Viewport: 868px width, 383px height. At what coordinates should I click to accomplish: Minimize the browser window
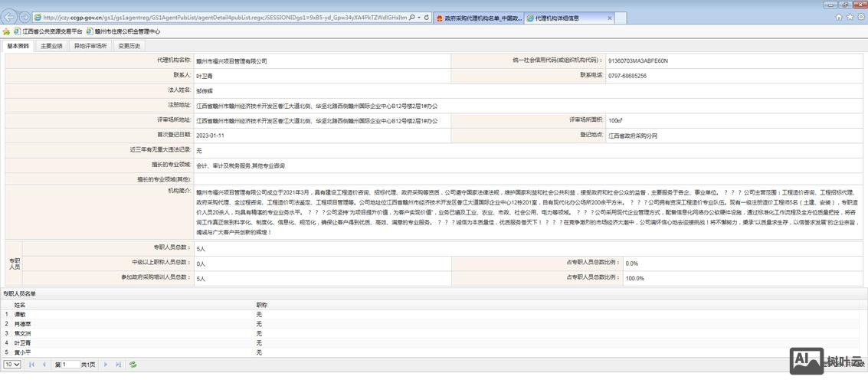click(x=831, y=5)
